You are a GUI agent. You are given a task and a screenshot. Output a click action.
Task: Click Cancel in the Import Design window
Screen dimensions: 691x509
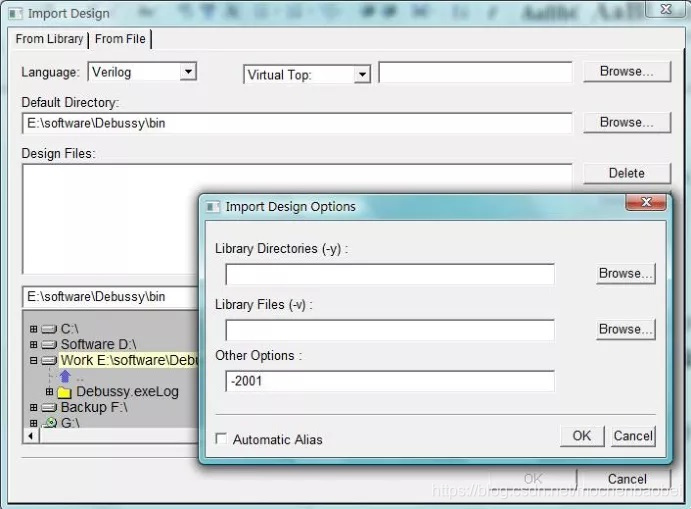[x=626, y=479]
